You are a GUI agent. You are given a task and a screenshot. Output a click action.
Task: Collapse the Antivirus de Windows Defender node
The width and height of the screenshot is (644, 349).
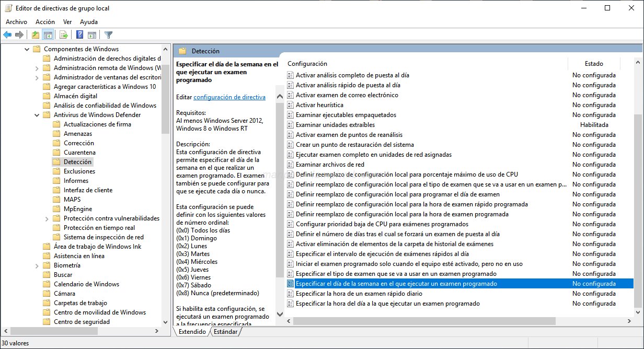pos(37,115)
